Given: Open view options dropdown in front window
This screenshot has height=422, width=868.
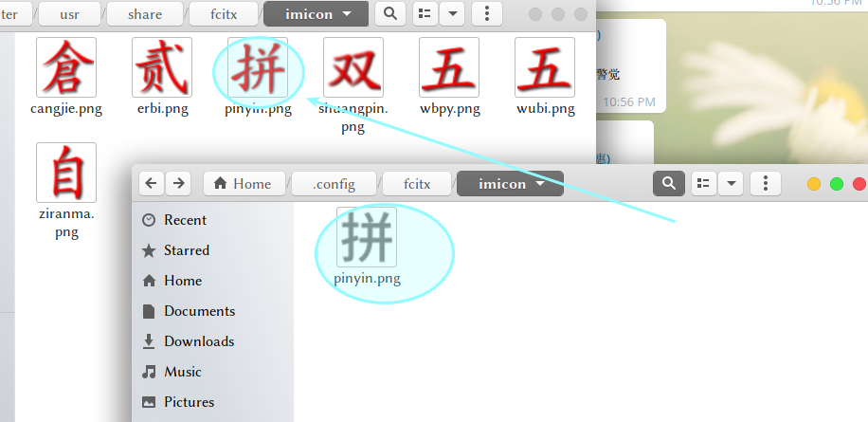Looking at the screenshot, I should 732,183.
